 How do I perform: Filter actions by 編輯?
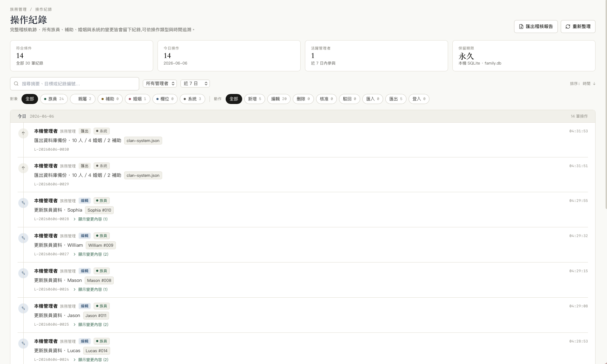279,99
